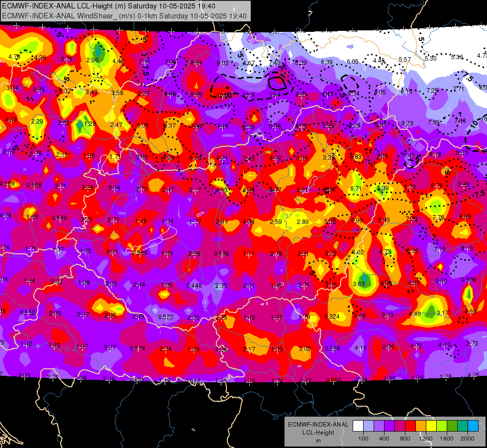
Task: Click the wind shear value 4.10
Action: tap(360, 347)
